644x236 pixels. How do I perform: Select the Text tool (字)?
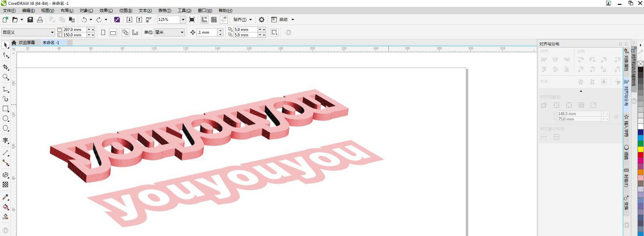click(6, 140)
